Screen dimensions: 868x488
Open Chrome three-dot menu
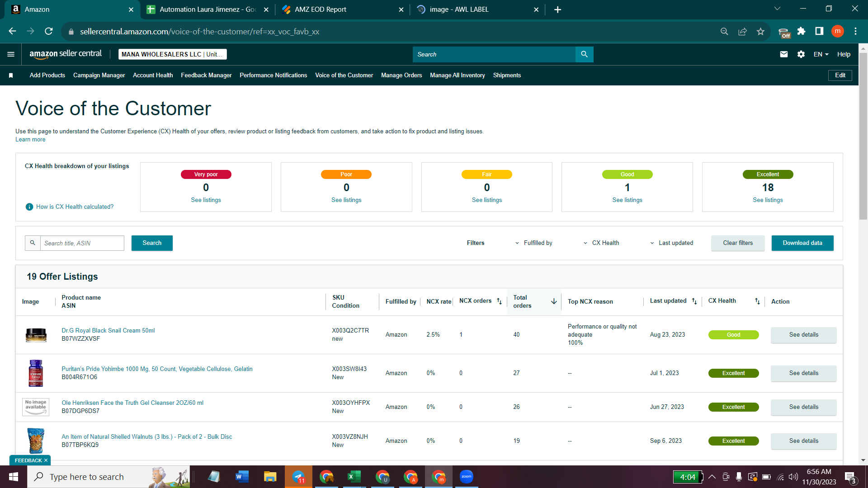point(855,31)
